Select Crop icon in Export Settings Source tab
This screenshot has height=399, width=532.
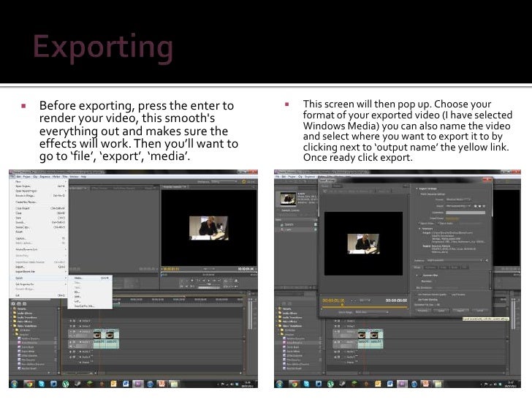[325, 191]
